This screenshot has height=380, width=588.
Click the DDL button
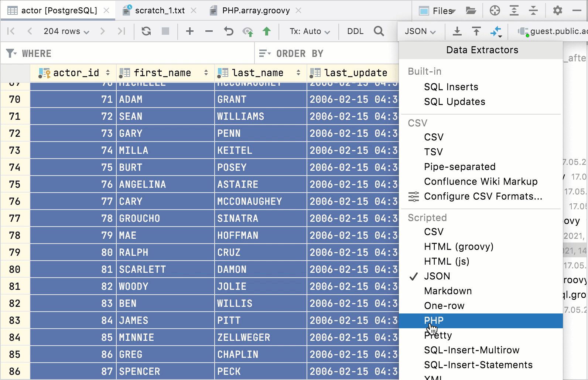click(355, 31)
